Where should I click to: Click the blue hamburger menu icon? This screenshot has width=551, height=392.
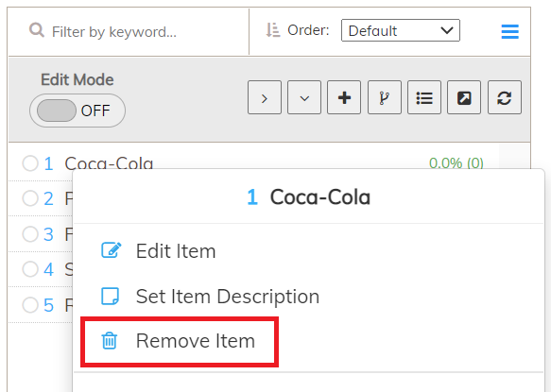509,31
